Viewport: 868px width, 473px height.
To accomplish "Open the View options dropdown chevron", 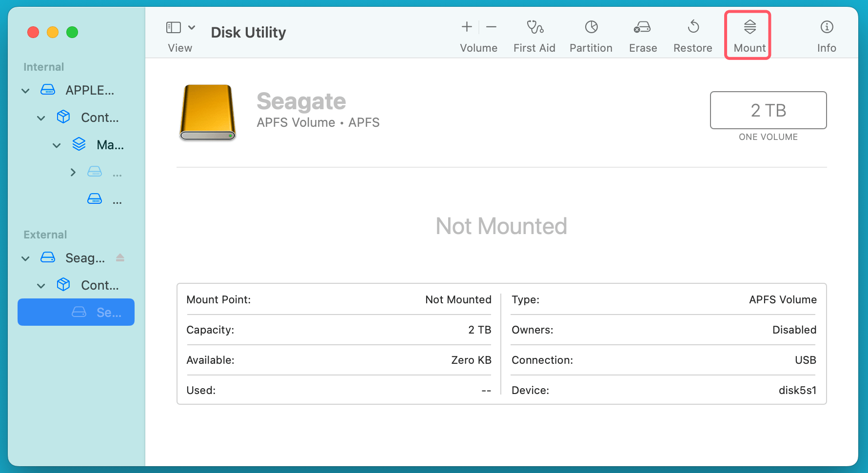I will click(x=192, y=27).
